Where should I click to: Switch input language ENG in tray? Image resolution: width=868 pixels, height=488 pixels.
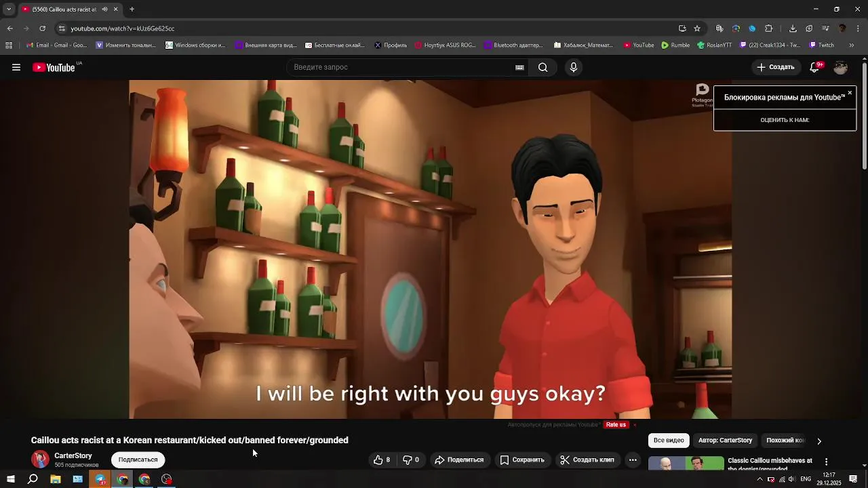pos(806,479)
